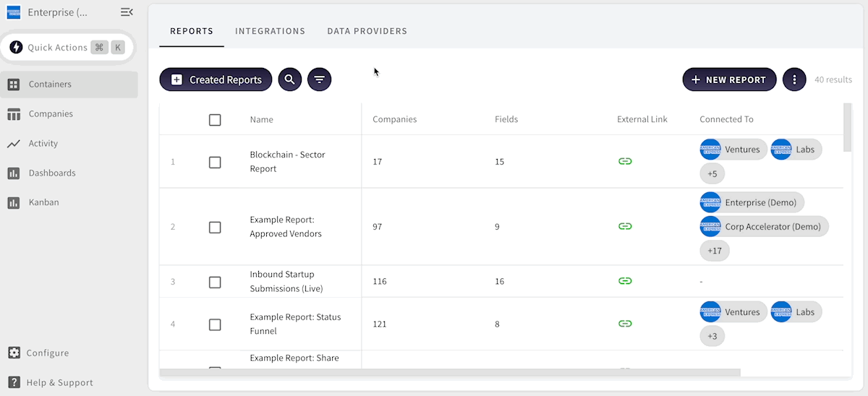Click the New Report button
Viewport: 868px width, 396px height.
click(x=729, y=79)
